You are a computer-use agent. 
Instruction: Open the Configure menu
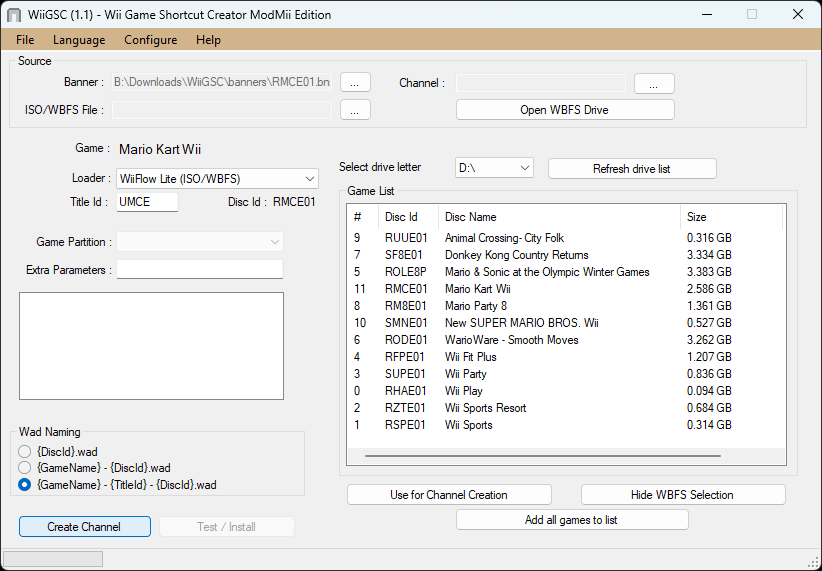click(x=150, y=40)
